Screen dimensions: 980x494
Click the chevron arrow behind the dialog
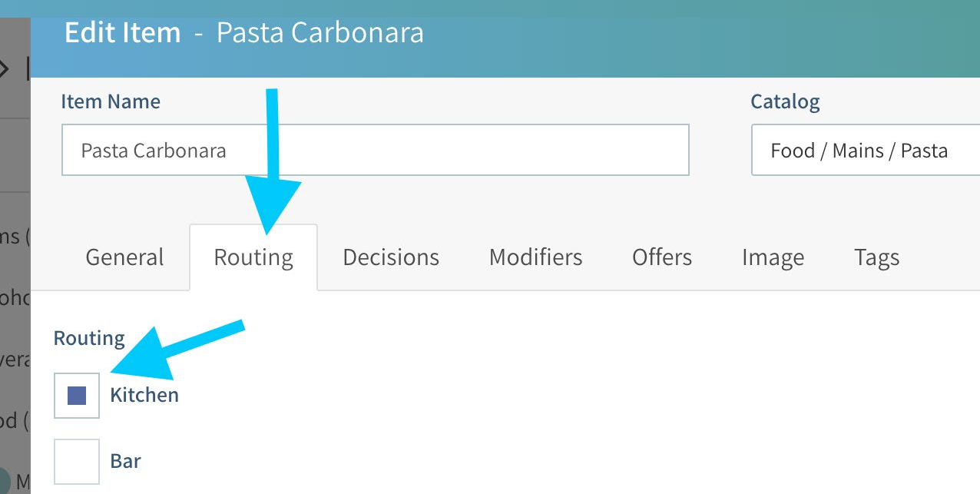tap(4, 69)
